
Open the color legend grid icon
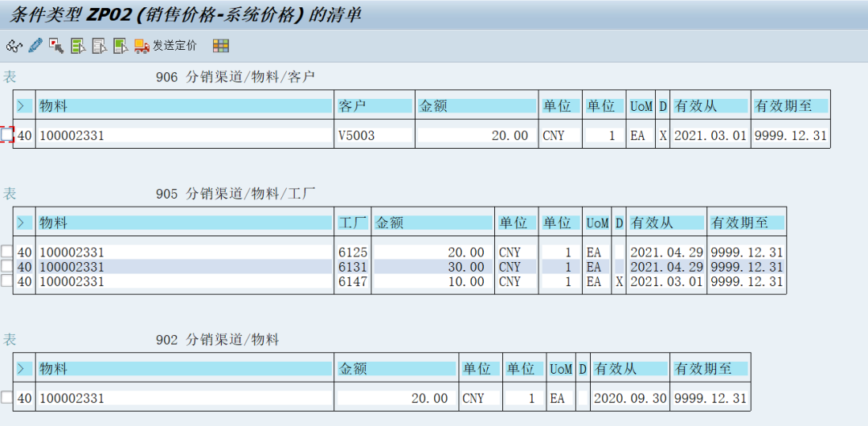tap(221, 46)
